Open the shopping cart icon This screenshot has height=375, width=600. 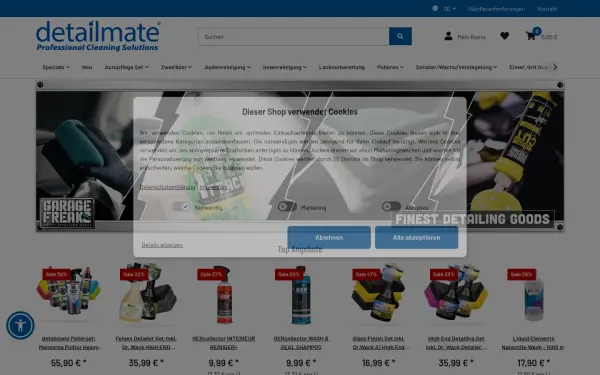pos(531,36)
